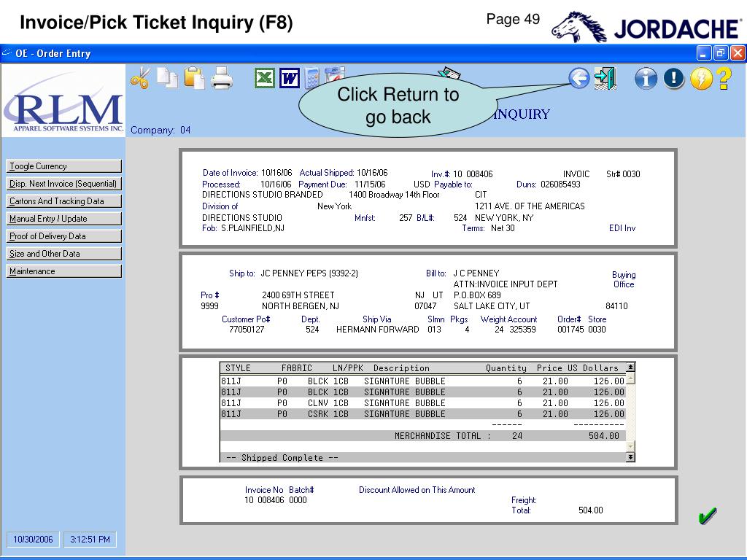Viewport: 747px width, 560px height.
Task: Click Payment Due date 11/15/06
Action: (x=370, y=184)
